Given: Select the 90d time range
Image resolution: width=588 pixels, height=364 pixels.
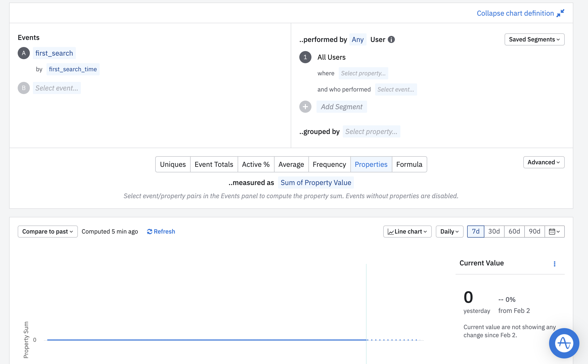Looking at the screenshot, I should tap(534, 232).
